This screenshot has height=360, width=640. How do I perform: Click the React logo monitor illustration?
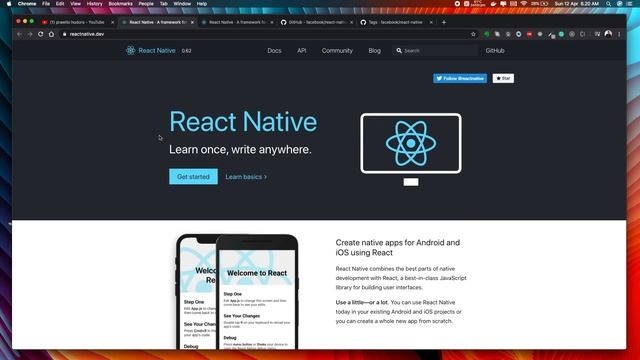coord(411,149)
